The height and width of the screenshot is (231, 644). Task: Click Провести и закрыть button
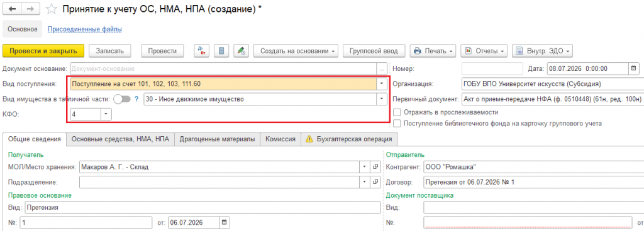[x=43, y=51]
